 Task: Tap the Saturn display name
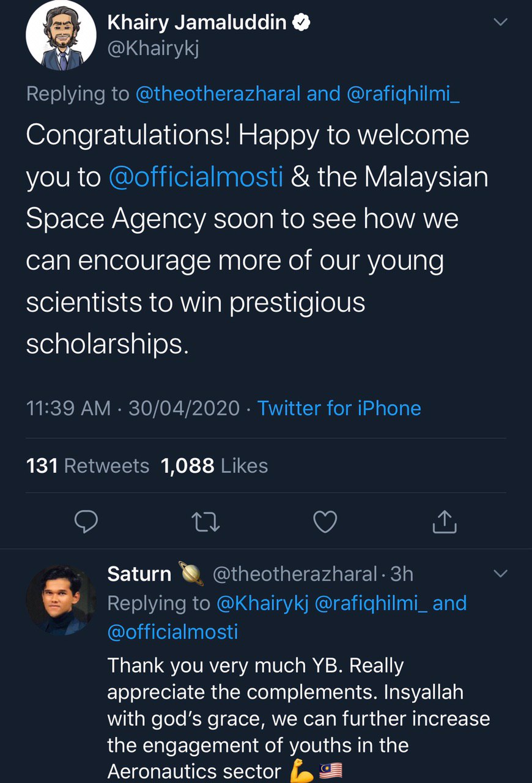[139, 574]
